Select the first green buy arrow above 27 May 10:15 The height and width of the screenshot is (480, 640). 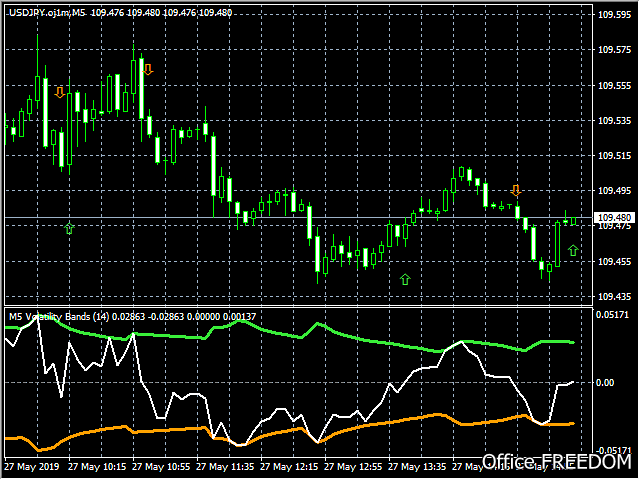pos(69,228)
